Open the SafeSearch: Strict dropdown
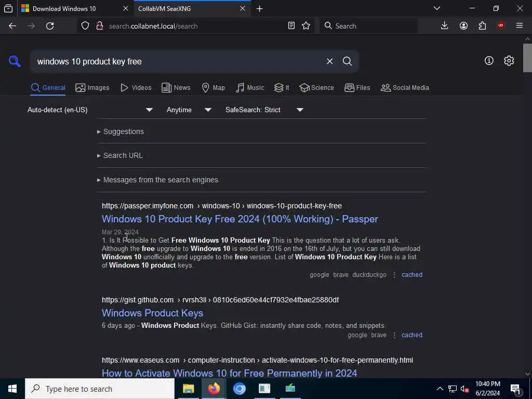The height and width of the screenshot is (399, 532). click(264, 110)
